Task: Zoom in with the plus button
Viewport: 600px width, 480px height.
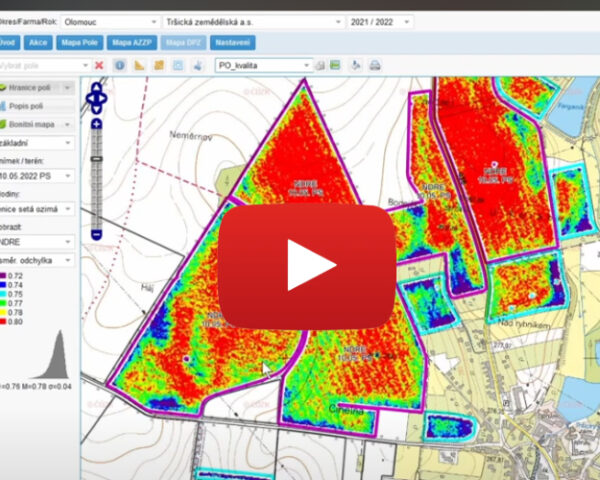Action: click(x=96, y=124)
